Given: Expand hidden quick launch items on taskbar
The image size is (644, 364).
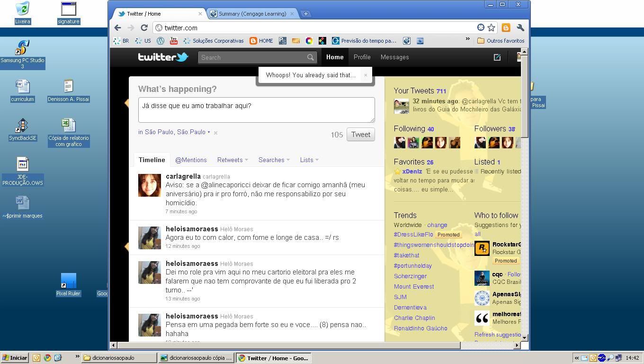Looking at the screenshot, I should pos(77,356).
